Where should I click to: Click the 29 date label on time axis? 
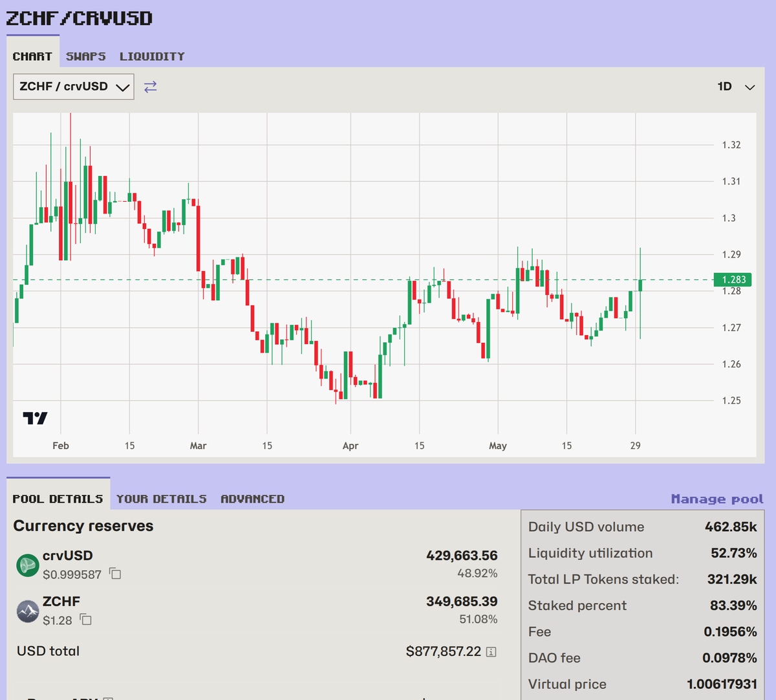pos(636,446)
